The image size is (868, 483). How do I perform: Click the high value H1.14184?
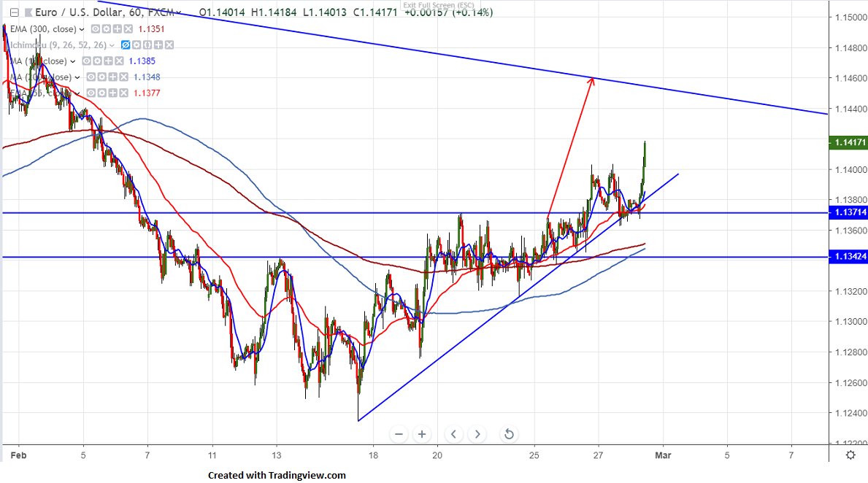(274, 12)
